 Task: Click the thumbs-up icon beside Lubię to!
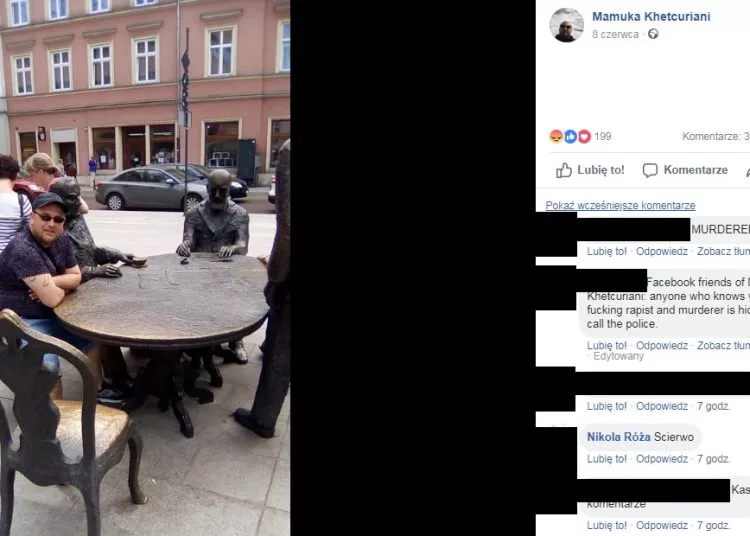click(x=564, y=170)
